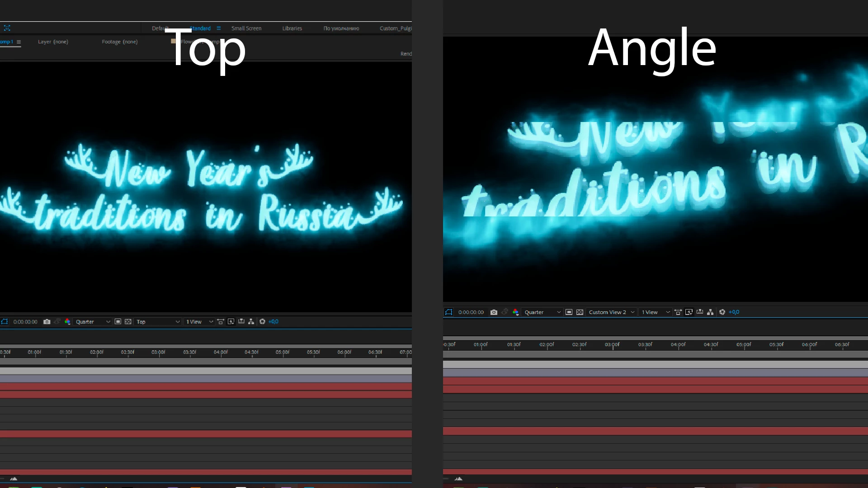Click current time 0:00:00:00 in right viewer
The image size is (868, 488).
(x=471, y=312)
